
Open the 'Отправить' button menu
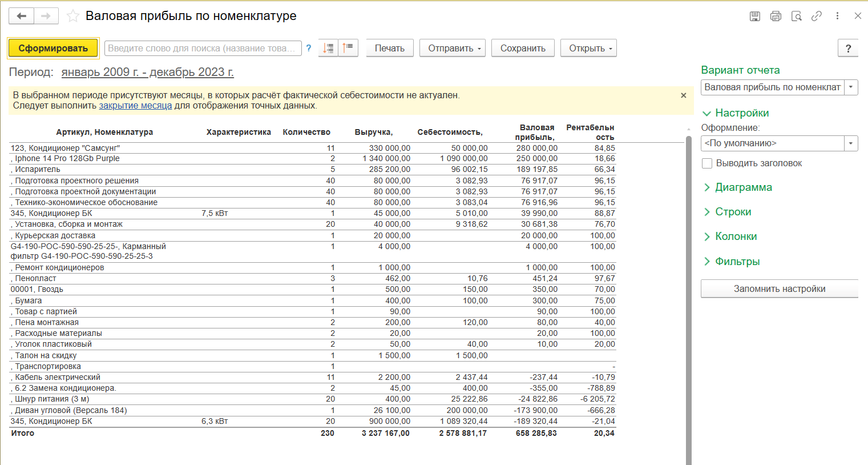[455, 48]
